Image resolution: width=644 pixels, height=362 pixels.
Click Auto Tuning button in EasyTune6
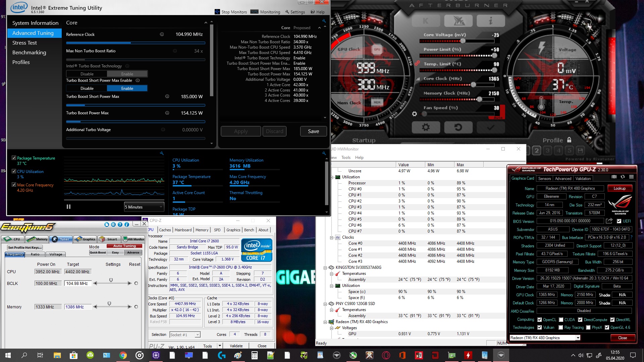click(x=124, y=246)
